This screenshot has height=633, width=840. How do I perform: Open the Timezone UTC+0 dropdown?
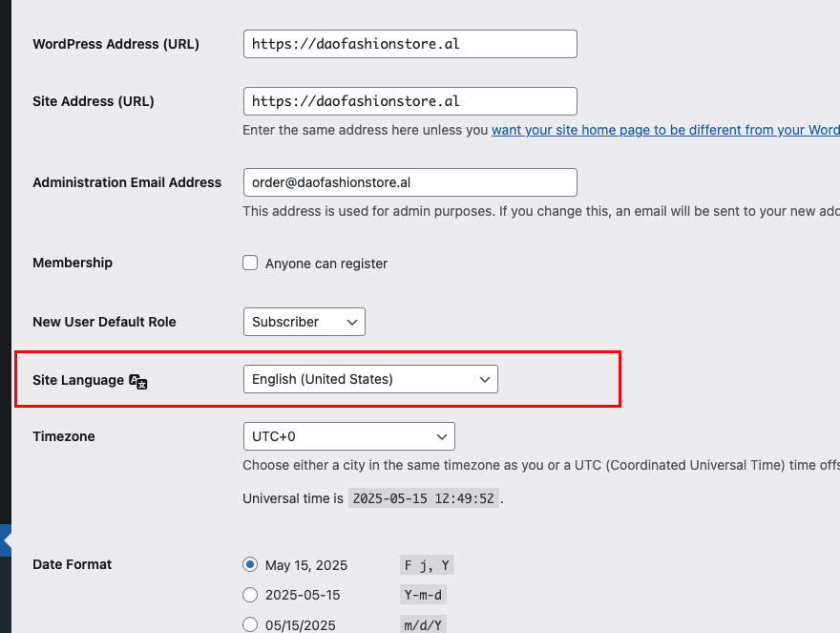(349, 436)
